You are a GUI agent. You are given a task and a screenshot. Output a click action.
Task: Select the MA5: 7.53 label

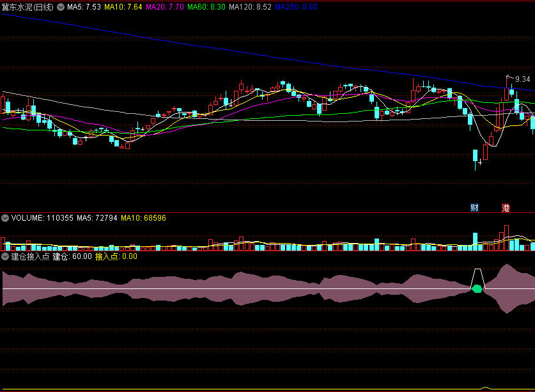point(84,7)
